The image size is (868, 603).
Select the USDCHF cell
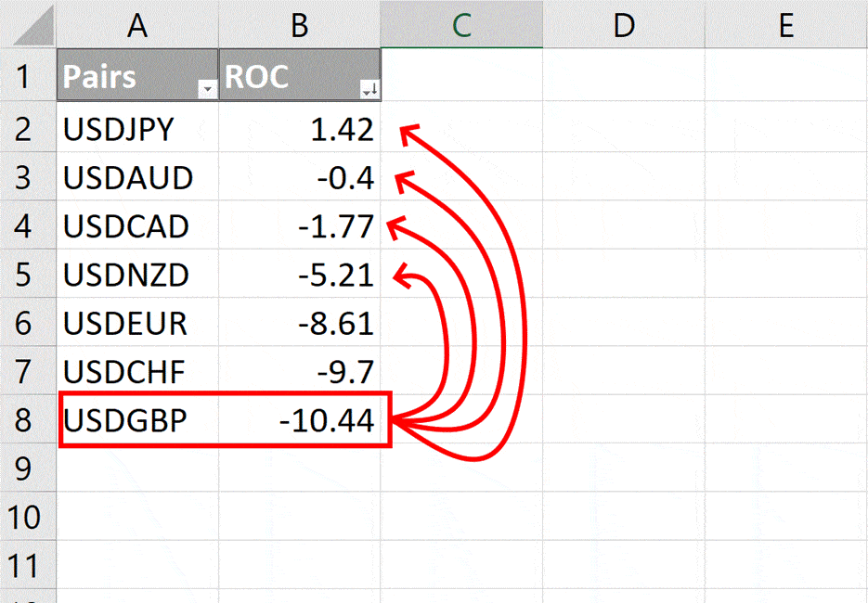137,371
